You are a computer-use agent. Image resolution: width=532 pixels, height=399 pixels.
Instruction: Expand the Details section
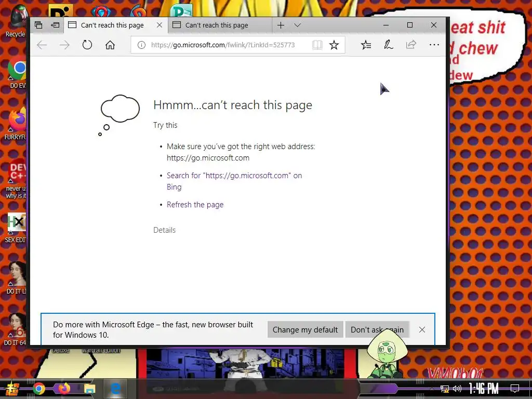pos(165,230)
